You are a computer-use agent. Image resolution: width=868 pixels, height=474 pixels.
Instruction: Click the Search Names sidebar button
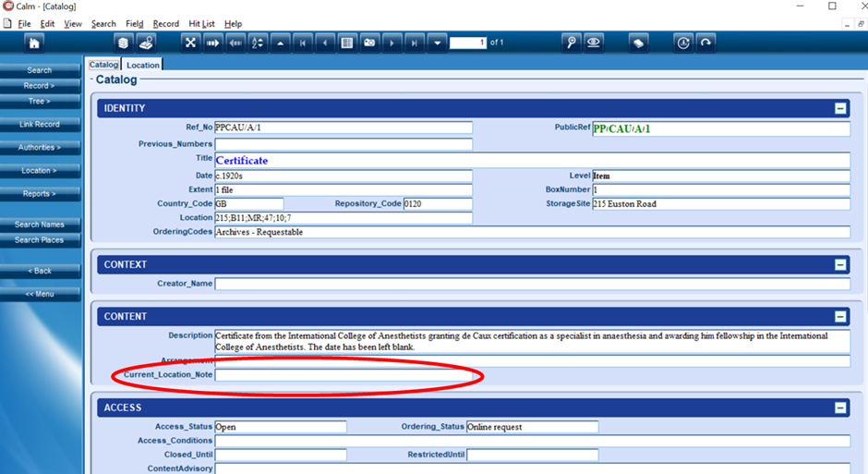[40, 225]
